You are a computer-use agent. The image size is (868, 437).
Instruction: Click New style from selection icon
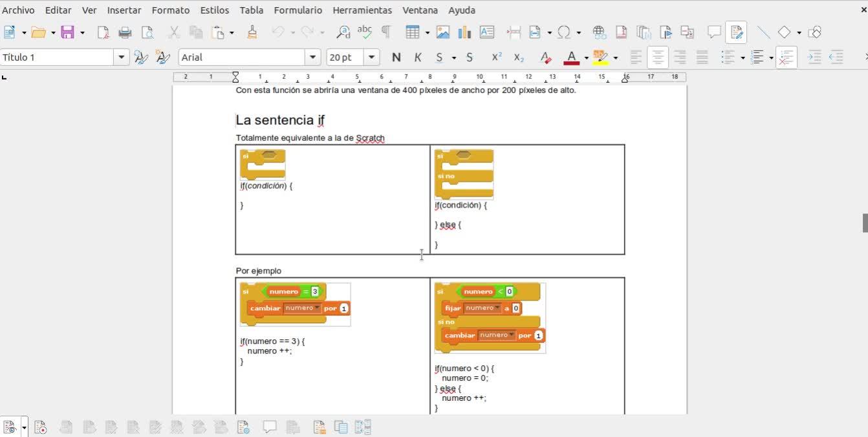pyautogui.click(x=164, y=58)
